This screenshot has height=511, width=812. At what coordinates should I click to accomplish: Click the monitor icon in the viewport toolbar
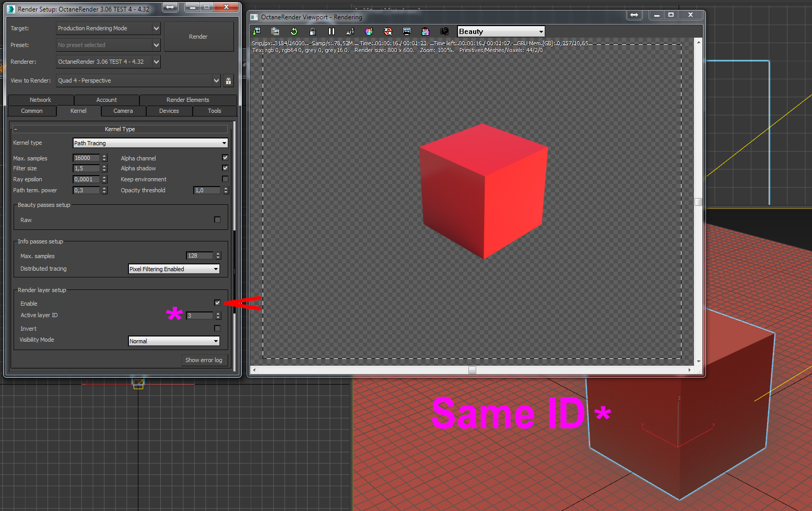pos(407,31)
